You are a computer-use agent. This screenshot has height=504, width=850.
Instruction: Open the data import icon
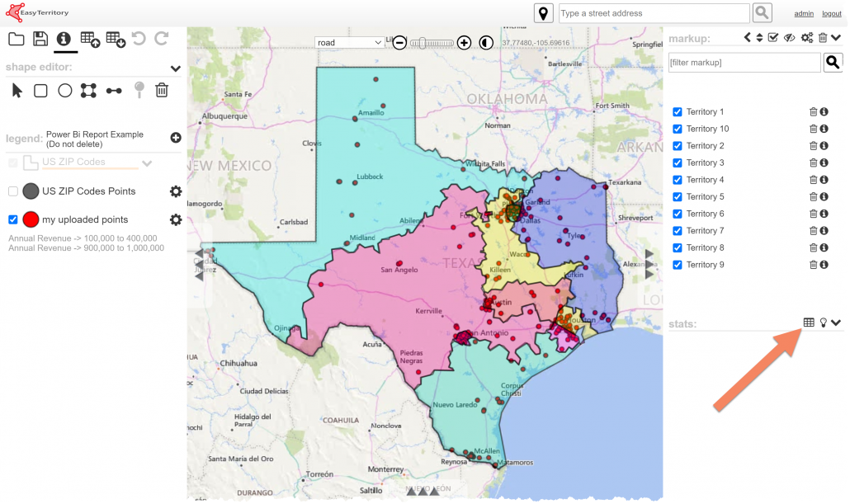[89, 37]
